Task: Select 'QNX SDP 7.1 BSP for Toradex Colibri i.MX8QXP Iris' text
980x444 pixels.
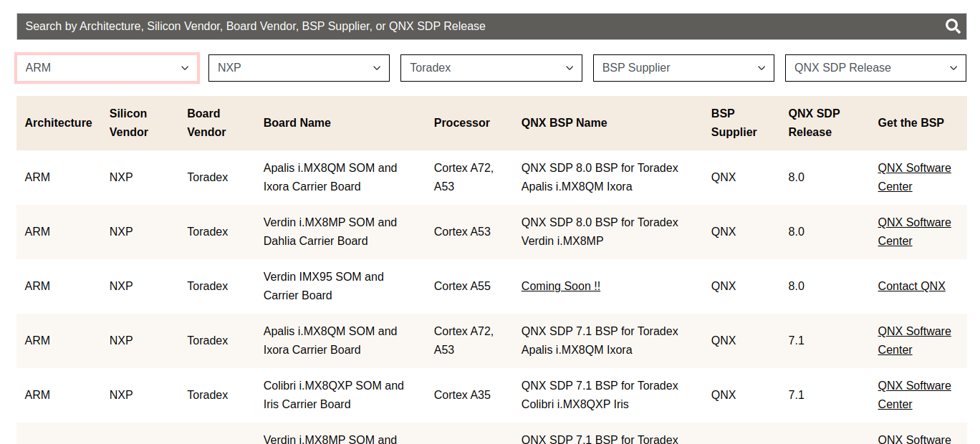Action: pyautogui.click(x=600, y=395)
